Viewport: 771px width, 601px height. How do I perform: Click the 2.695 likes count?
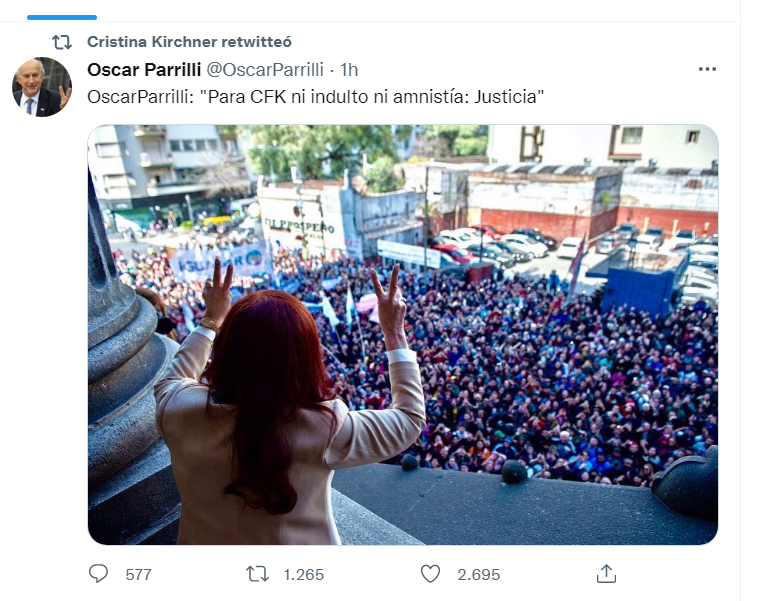point(478,574)
